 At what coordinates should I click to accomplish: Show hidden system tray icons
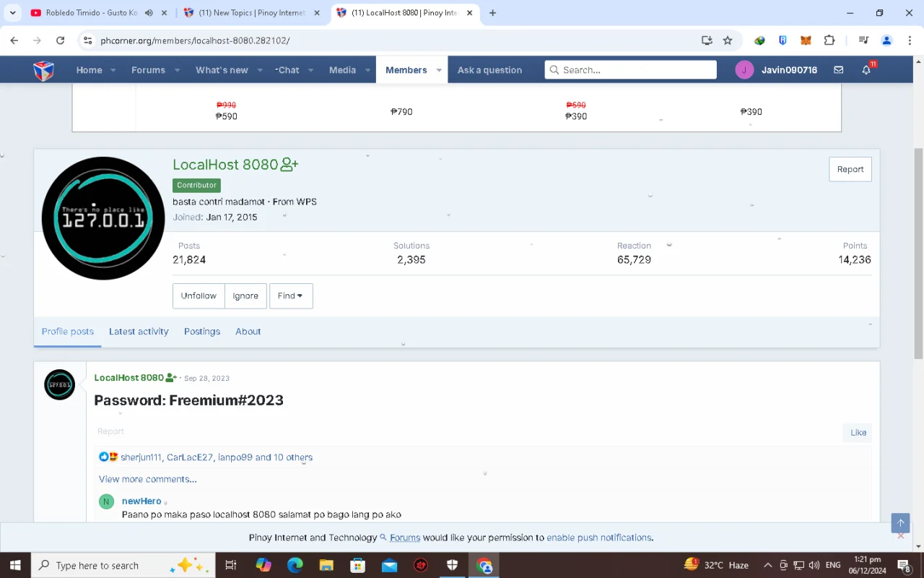(x=767, y=565)
